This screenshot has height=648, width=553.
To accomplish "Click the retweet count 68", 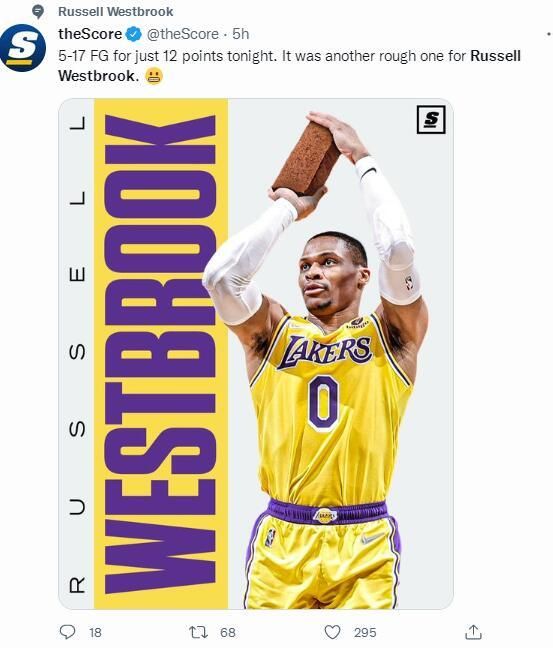I will (228, 632).
